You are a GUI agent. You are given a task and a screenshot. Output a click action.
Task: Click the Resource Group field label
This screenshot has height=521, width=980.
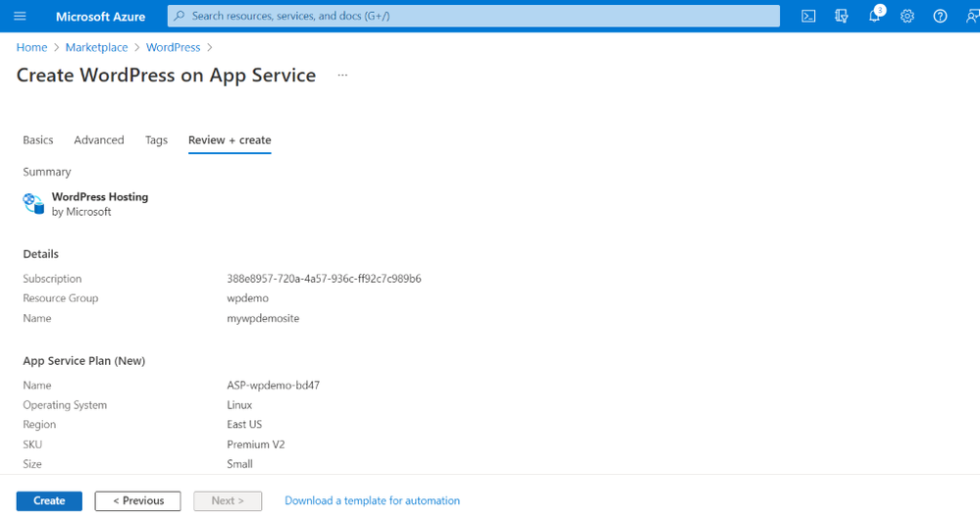click(x=61, y=298)
